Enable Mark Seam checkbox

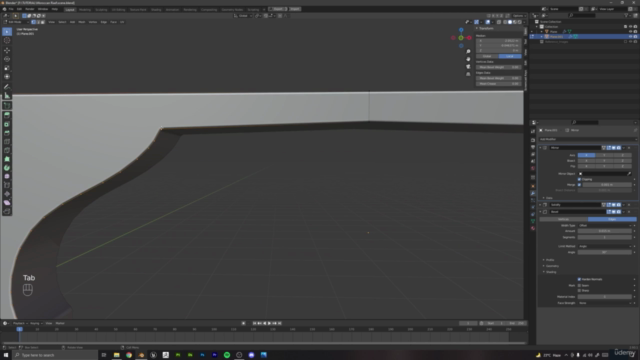click(x=579, y=285)
